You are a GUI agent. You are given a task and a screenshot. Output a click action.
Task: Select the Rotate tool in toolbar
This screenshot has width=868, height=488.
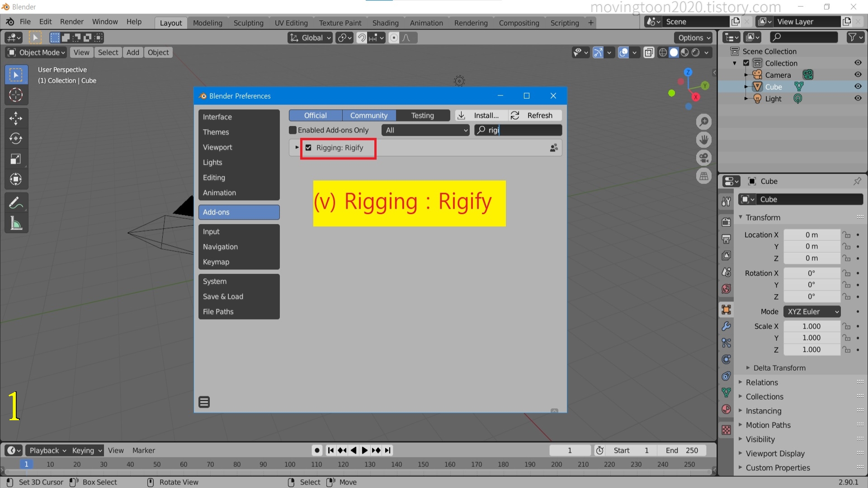pos(16,139)
